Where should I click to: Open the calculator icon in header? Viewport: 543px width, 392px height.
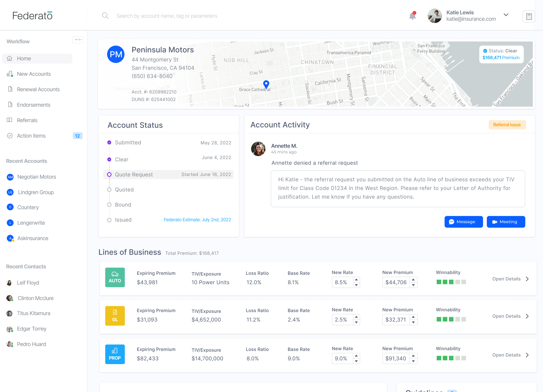(529, 17)
